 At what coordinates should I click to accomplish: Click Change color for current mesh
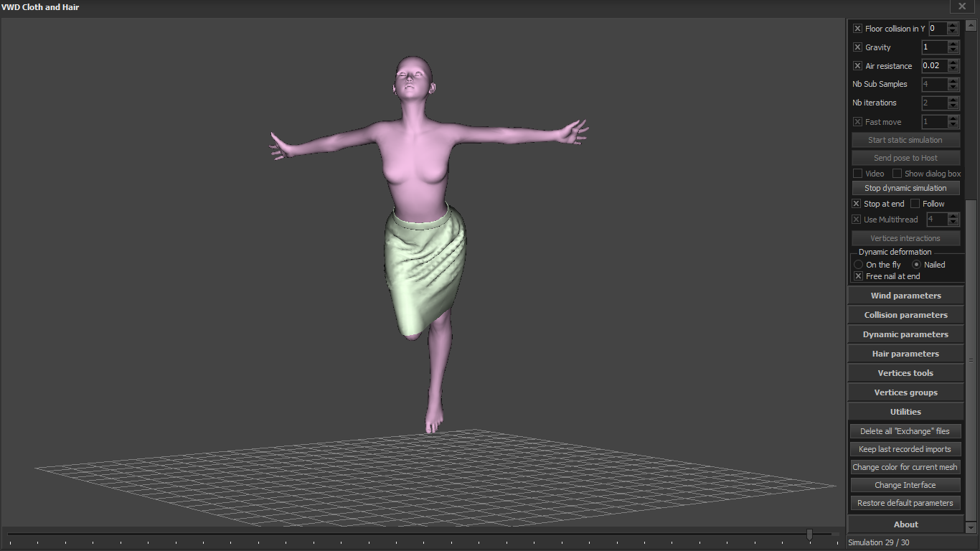(x=905, y=467)
